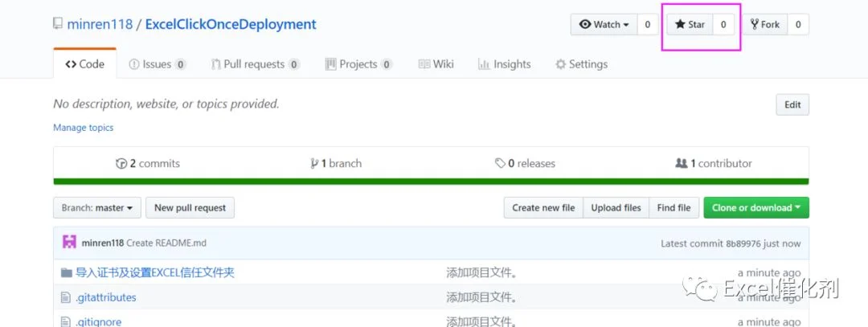Click the commit message in the .gitattributes row
868x327 pixels.
click(482, 298)
